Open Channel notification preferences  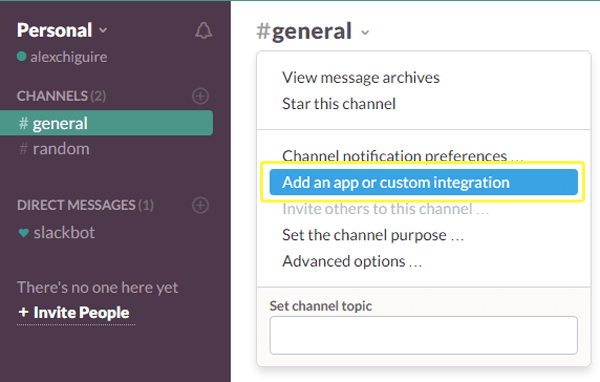[x=403, y=155]
